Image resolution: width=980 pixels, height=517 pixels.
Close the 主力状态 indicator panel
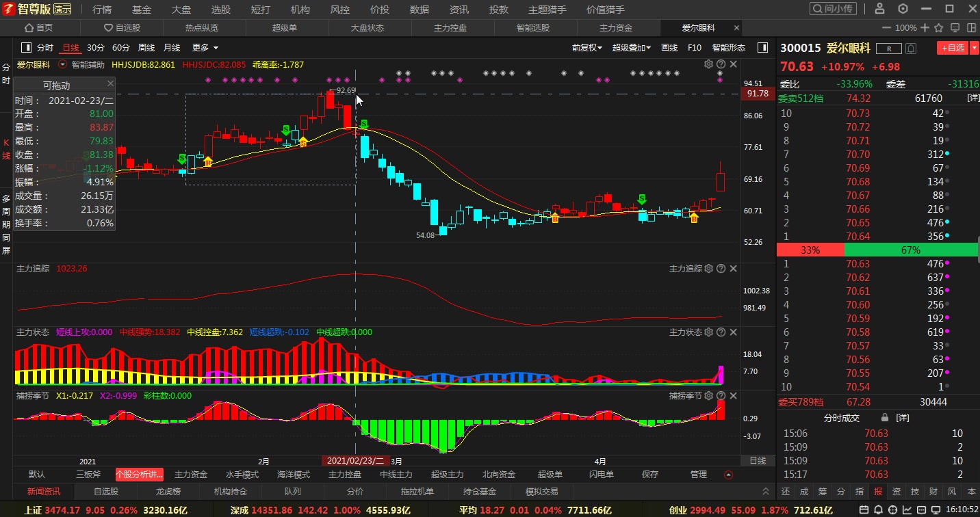(733, 332)
